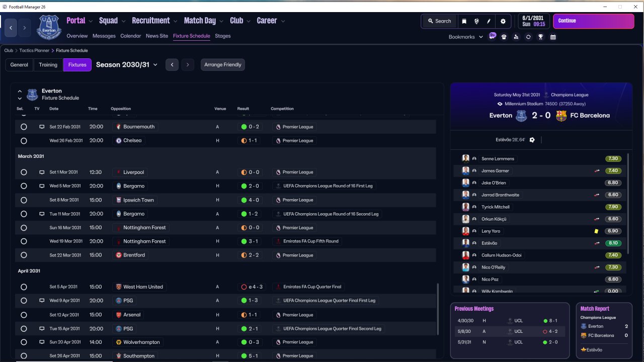Open the Training planner tab

tap(48, 65)
